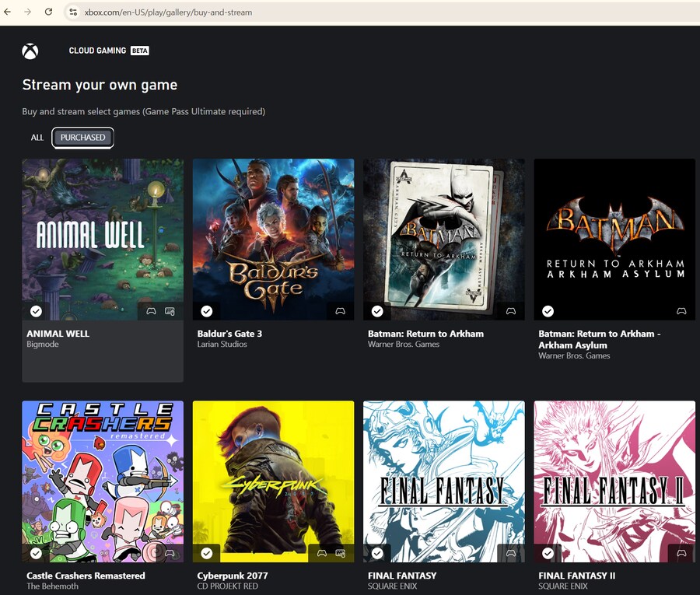
Task: Click FINAL FANTASY II owned checkmark icon
Action: pyautogui.click(x=548, y=553)
